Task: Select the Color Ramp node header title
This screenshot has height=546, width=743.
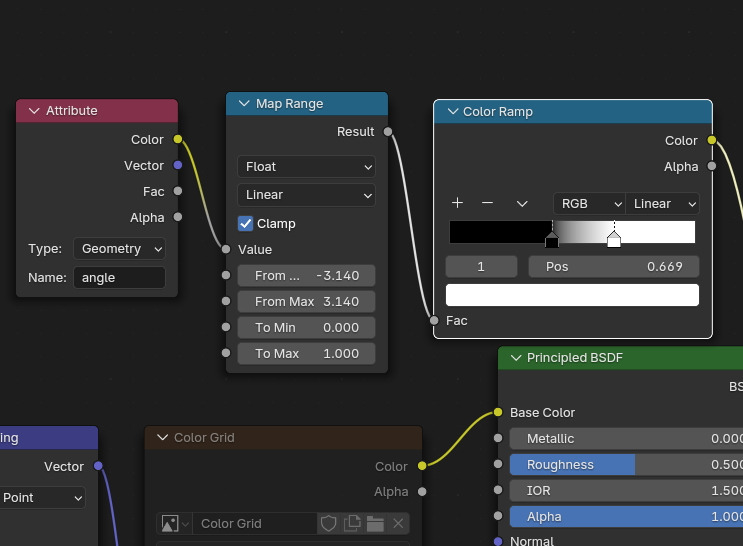Action: 498,112
